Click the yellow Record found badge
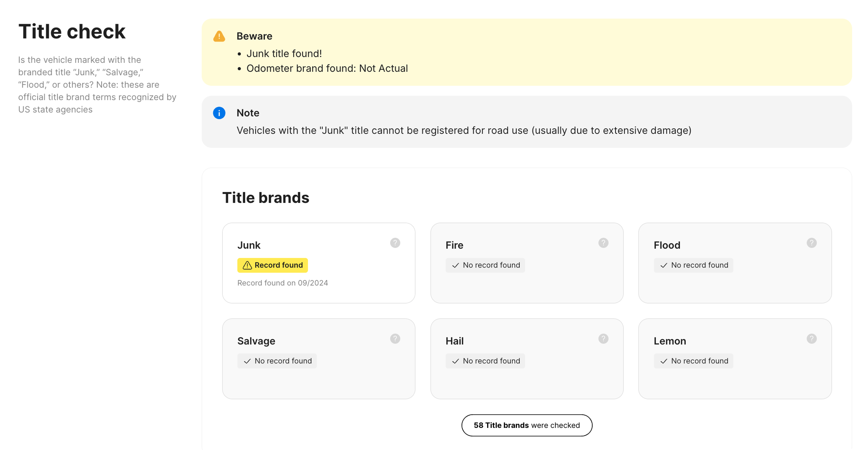868x450 pixels. [x=272, y=265]
